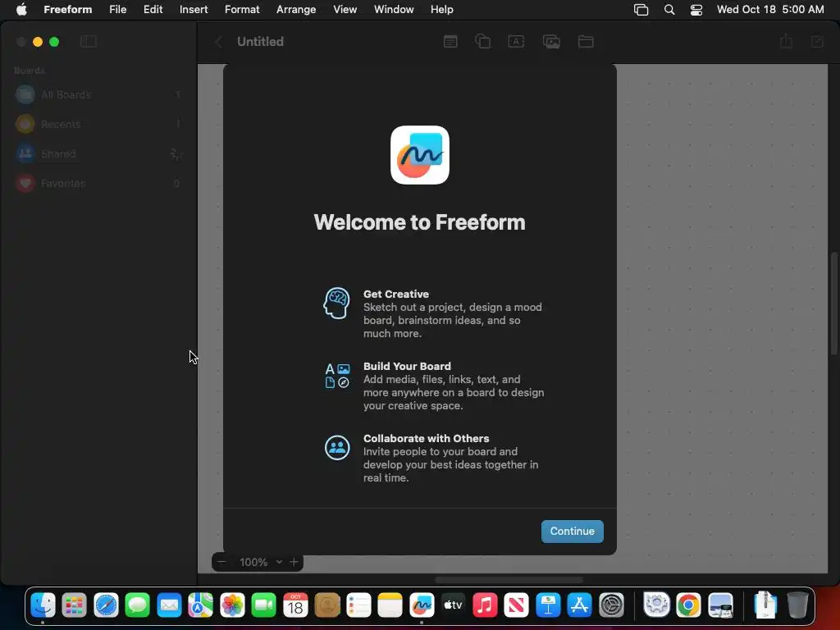Open Mail from the Dock
This screenshot has height=630, width=840.
coord(169,605)
